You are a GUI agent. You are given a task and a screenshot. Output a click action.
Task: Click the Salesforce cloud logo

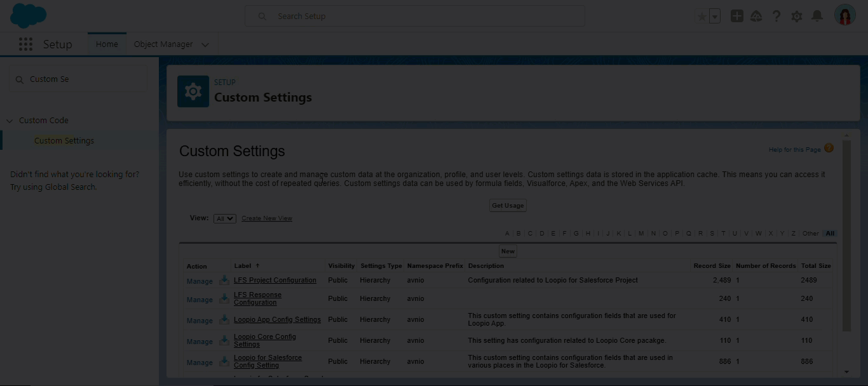click(x=29, y=15)
